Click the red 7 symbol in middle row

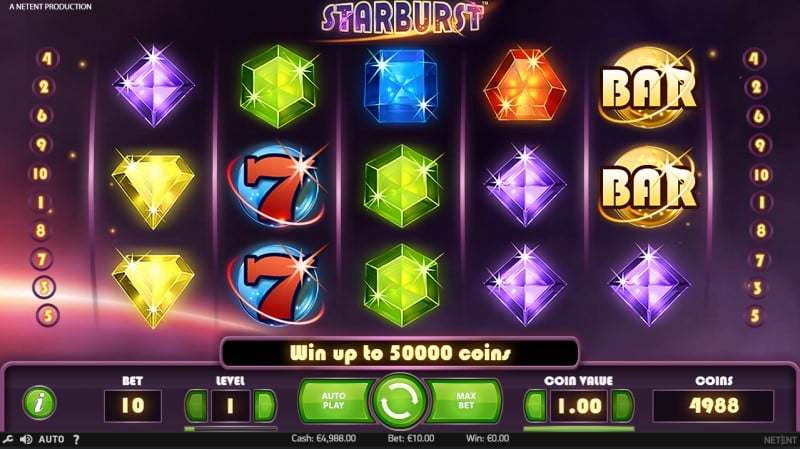click(276, 185)
